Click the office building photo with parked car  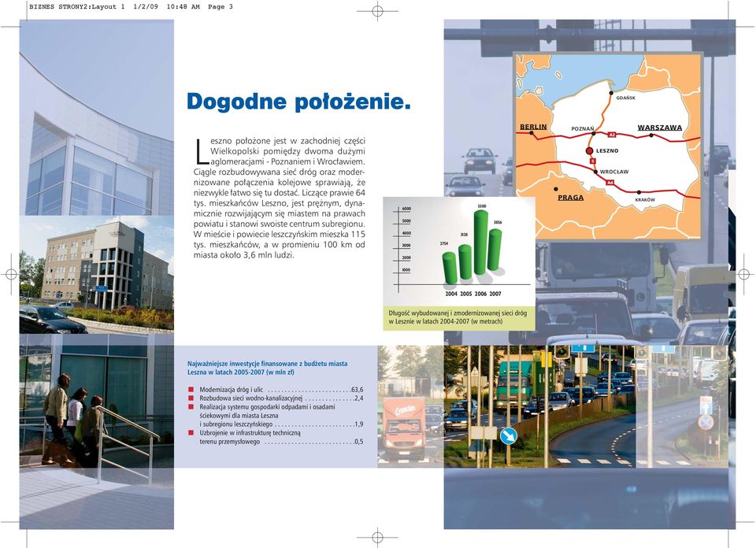pyautogui.click(x=96, y=275)
